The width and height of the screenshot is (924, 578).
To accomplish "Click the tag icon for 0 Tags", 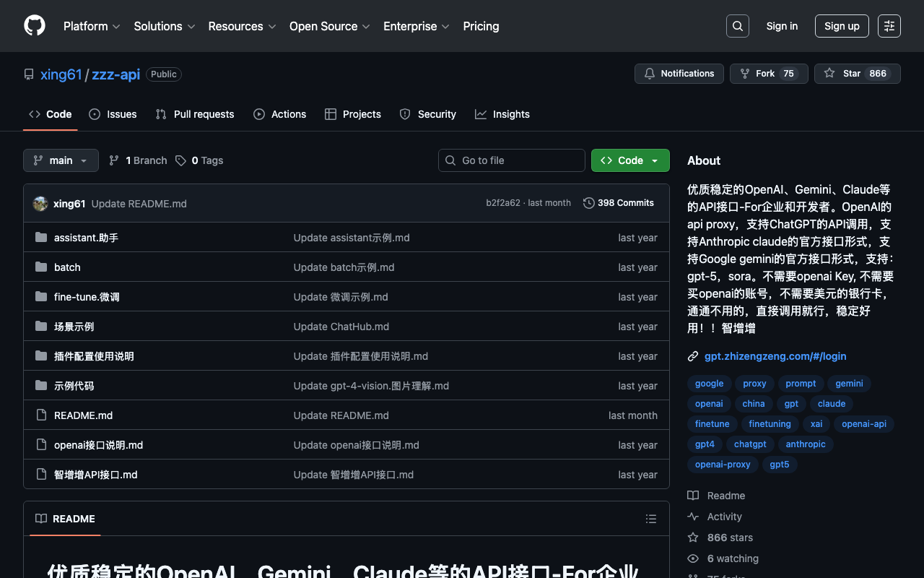I will [180, 160].
